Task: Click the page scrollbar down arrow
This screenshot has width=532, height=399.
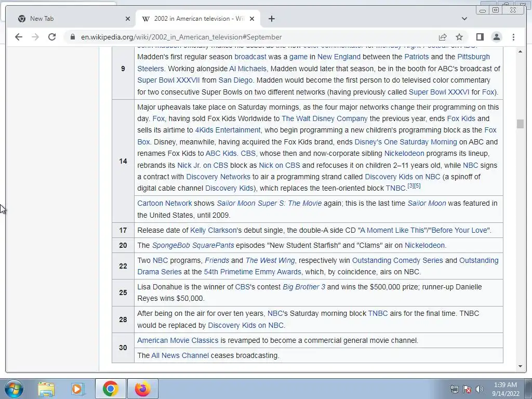Action: tap(520, 366)
